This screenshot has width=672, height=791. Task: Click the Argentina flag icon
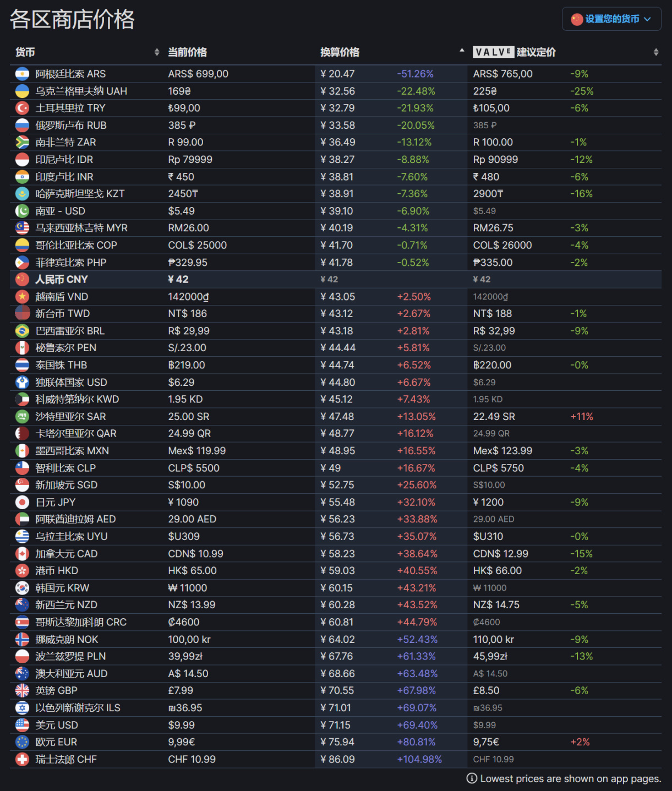tap(22, 74)
